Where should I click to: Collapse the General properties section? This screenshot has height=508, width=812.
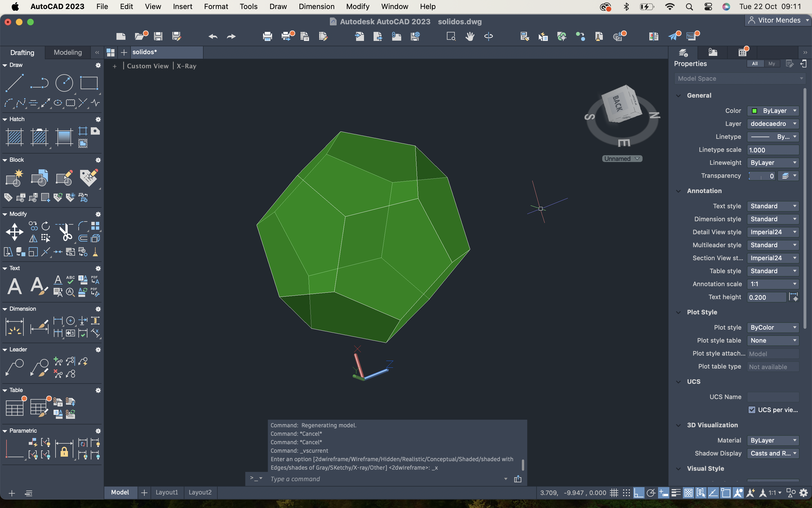[678, 95]
